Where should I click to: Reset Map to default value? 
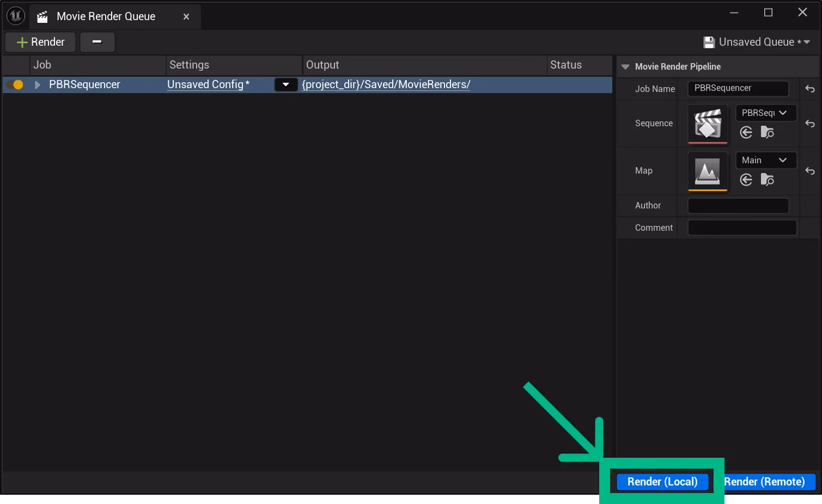pos(809,171)
